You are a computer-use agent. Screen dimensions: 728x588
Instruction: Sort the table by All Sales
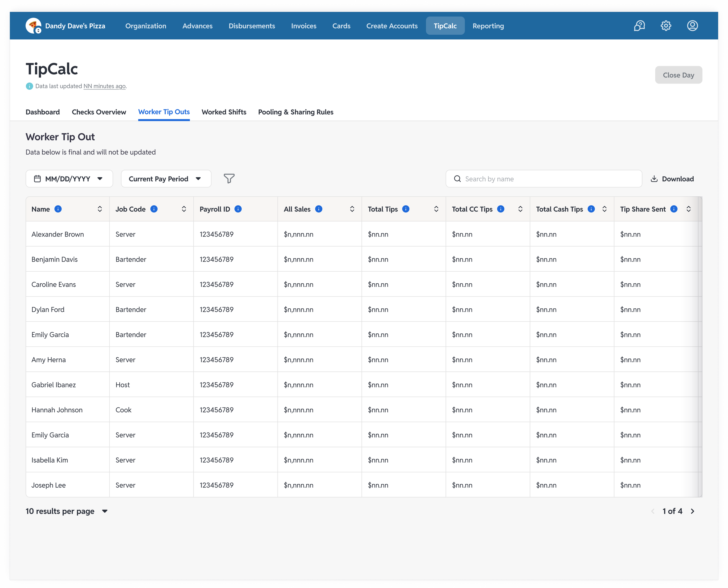[x=352, y=209]
